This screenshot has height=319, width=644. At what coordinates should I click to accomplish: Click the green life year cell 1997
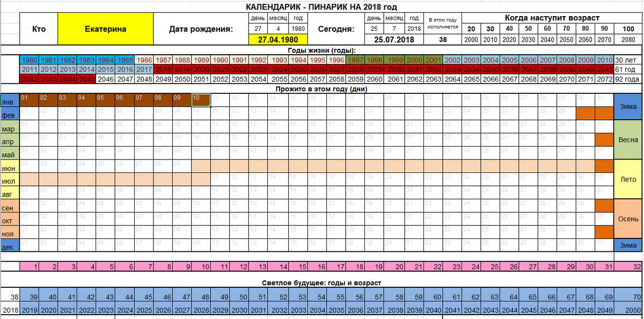point(355,60)
